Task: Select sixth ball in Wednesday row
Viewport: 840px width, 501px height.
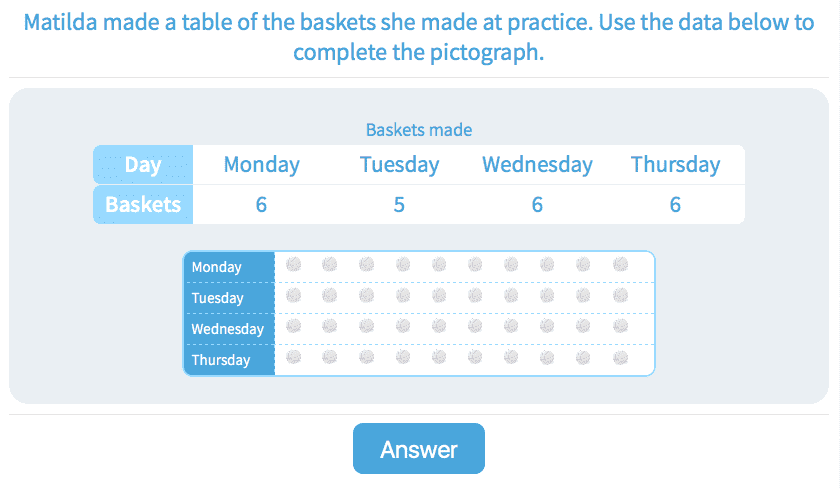Action: coord(475,327)
